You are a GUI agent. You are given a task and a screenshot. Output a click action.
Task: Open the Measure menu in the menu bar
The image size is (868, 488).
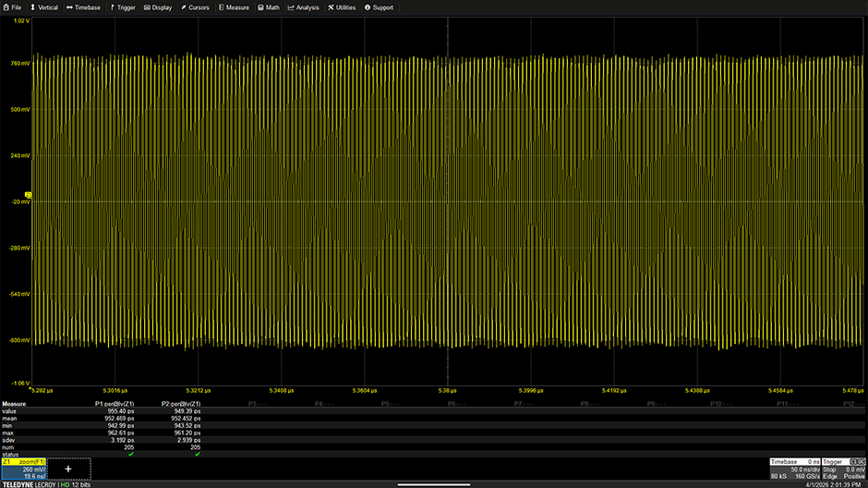pyautogui.click(x=234, y=7)
